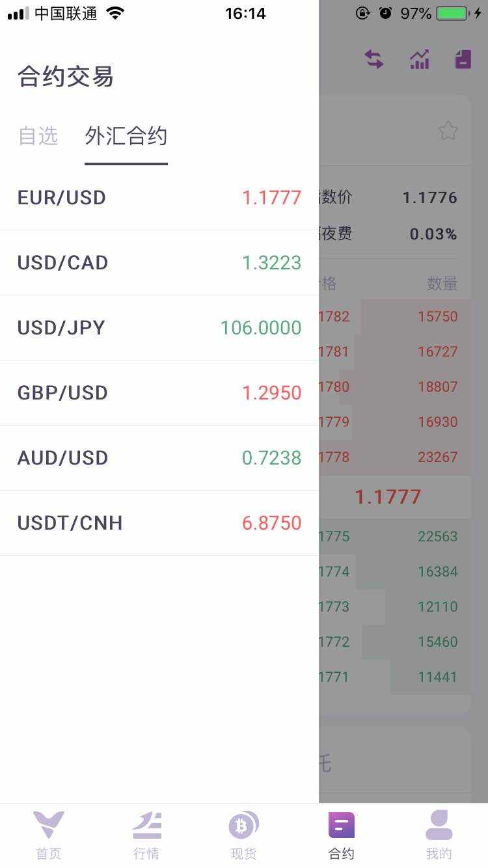Switch to the 外汇合约 tab

pyautogui.click(x=126, y=136)
